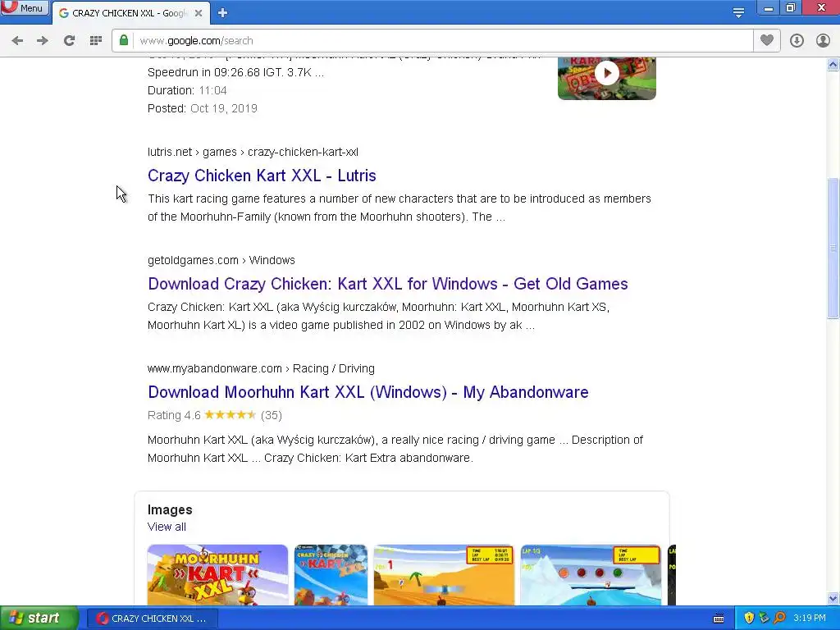Click the magnifier search tray icon
This screenshot has height=630, width=840.
coord(779,619)
